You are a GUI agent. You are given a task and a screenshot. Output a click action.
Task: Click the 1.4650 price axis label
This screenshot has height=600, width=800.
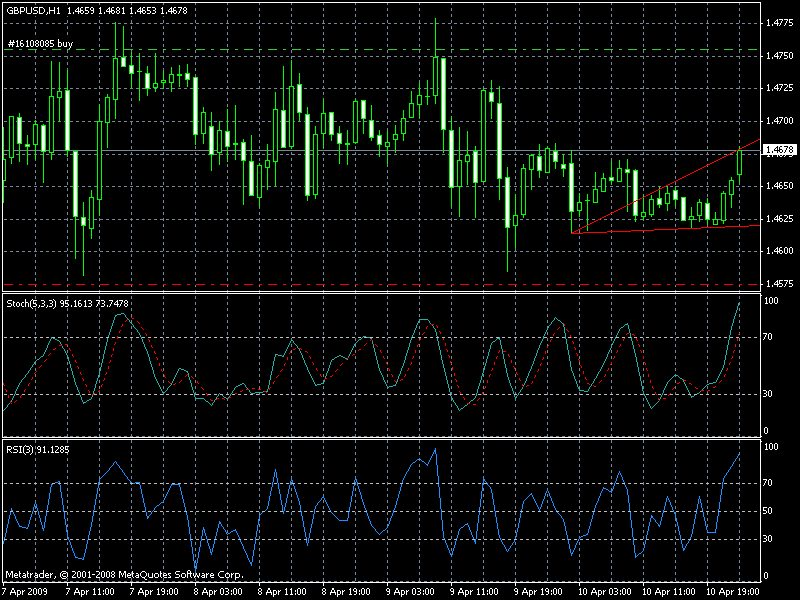[780, 186]
